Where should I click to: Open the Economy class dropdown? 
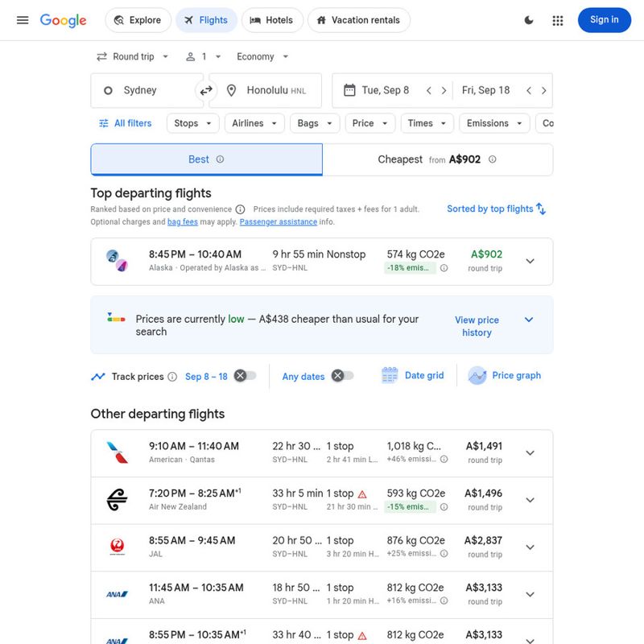click(262, 56)
